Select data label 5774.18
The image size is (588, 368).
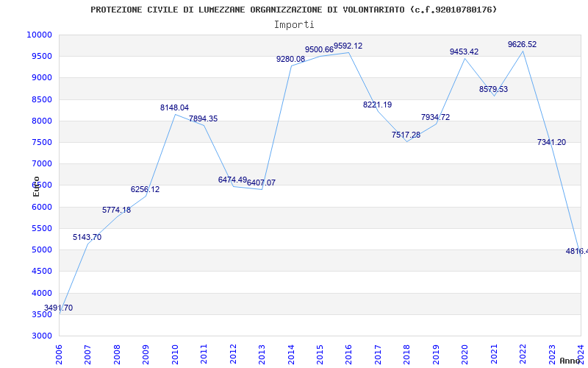117,210
